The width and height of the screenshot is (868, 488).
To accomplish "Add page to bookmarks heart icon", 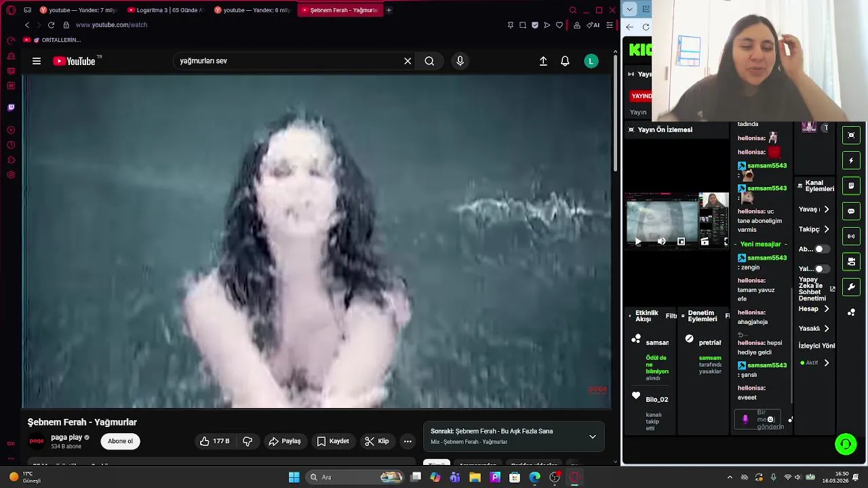I will point(559,25).
